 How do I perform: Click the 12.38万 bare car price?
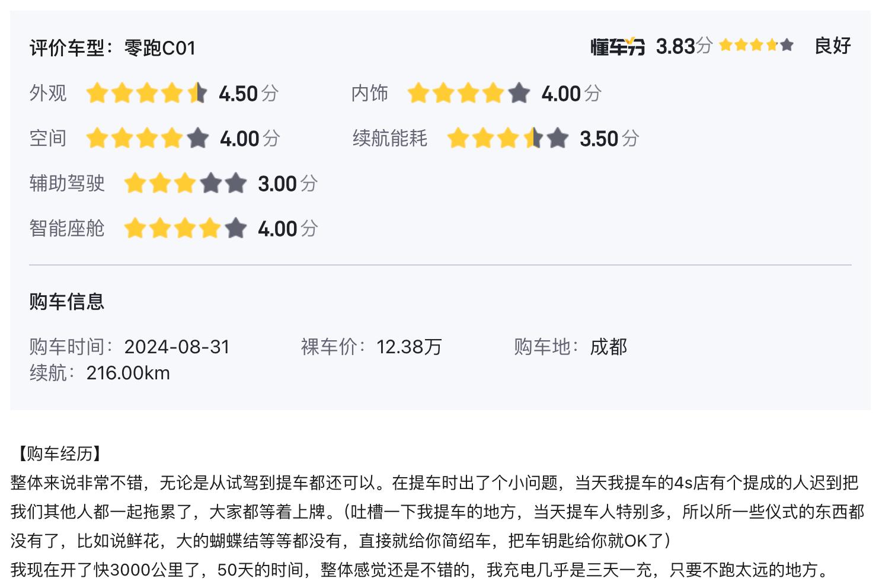409,347
